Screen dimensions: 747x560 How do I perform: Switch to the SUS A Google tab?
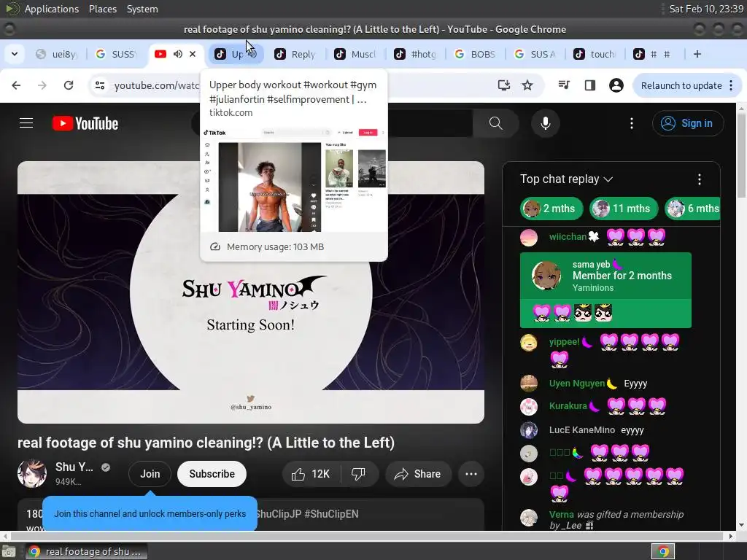coord(535,54)
